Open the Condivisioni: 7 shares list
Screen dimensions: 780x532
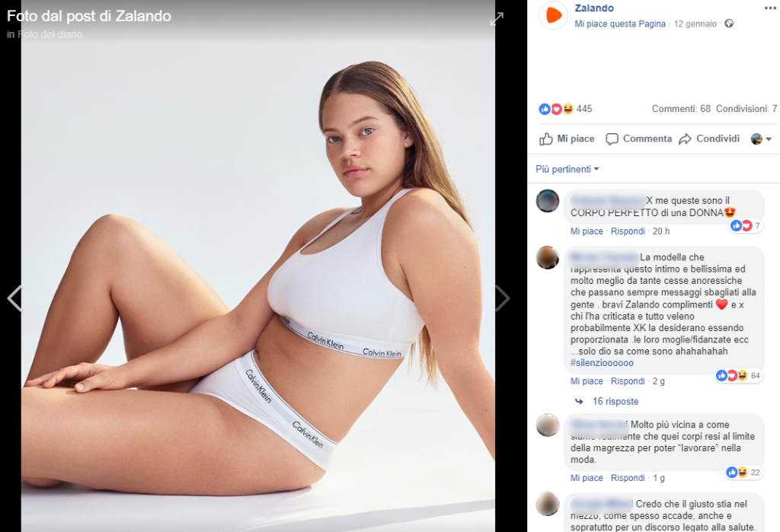pos(746,109)
